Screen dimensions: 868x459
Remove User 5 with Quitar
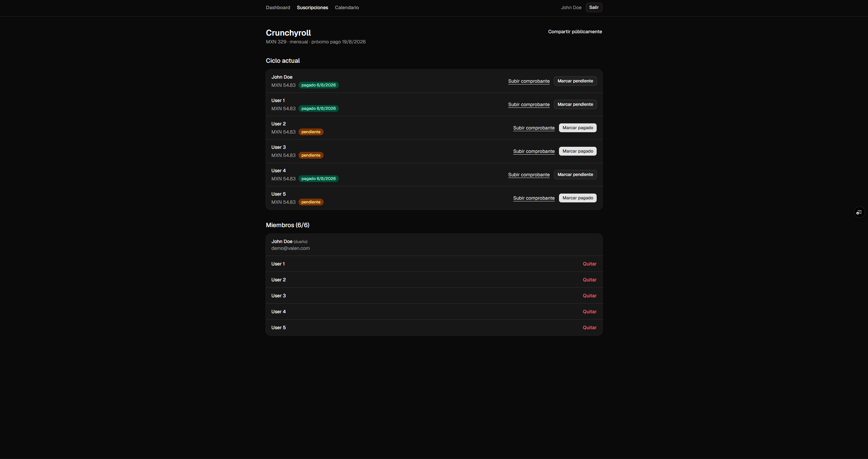(590, 327)
